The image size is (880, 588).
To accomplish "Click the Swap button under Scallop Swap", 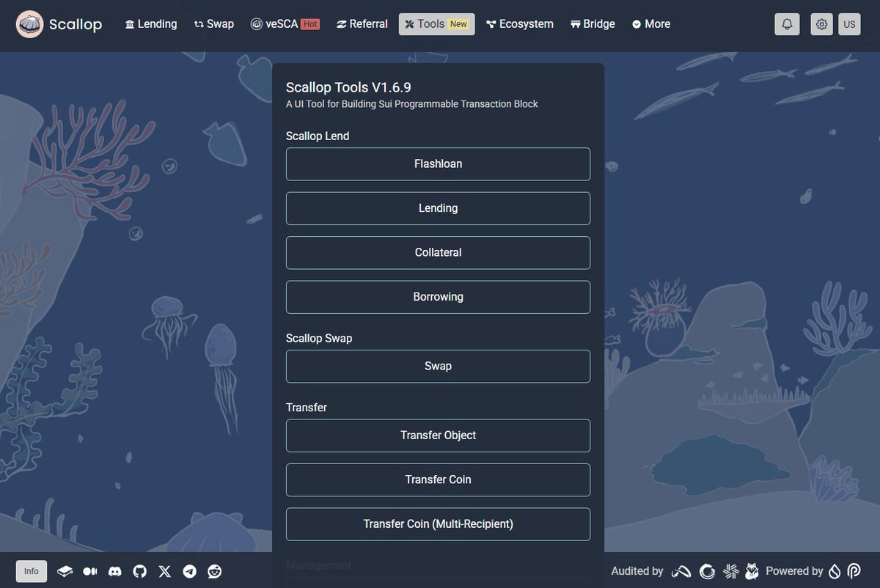I will click(x=438, y=367).
